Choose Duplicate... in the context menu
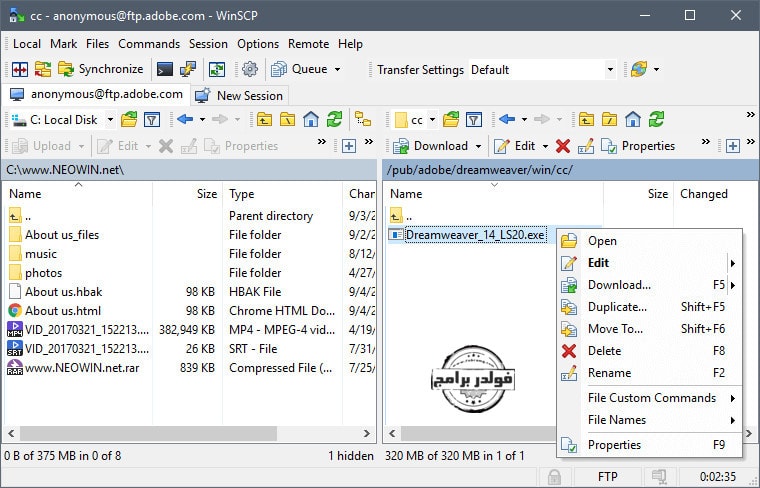This screenshot has width=760, height=488. (649, 307)
